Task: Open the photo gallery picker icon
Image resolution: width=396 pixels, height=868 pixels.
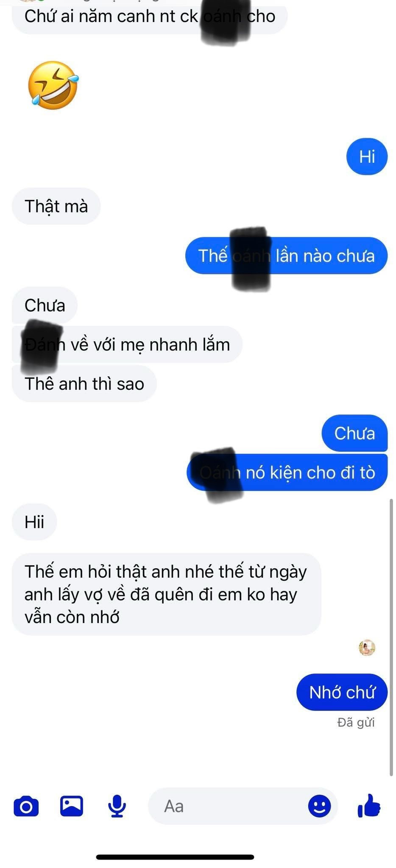Action: pos(72,806)
